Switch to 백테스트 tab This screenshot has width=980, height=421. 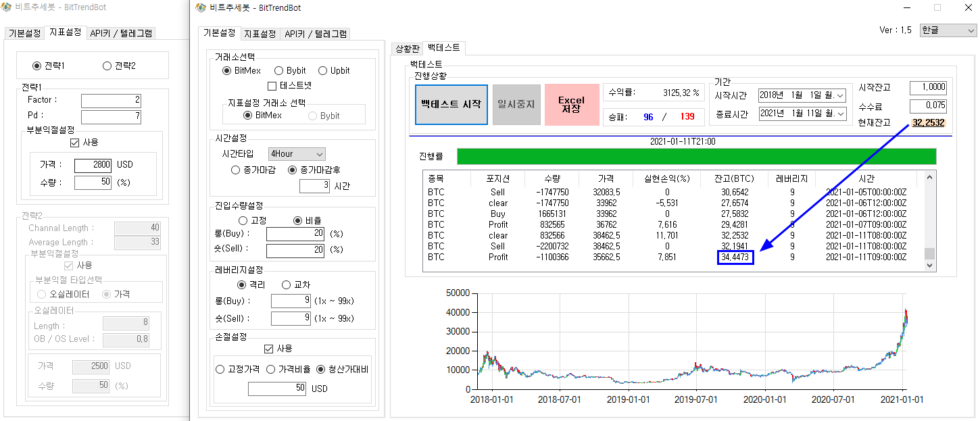444,48
